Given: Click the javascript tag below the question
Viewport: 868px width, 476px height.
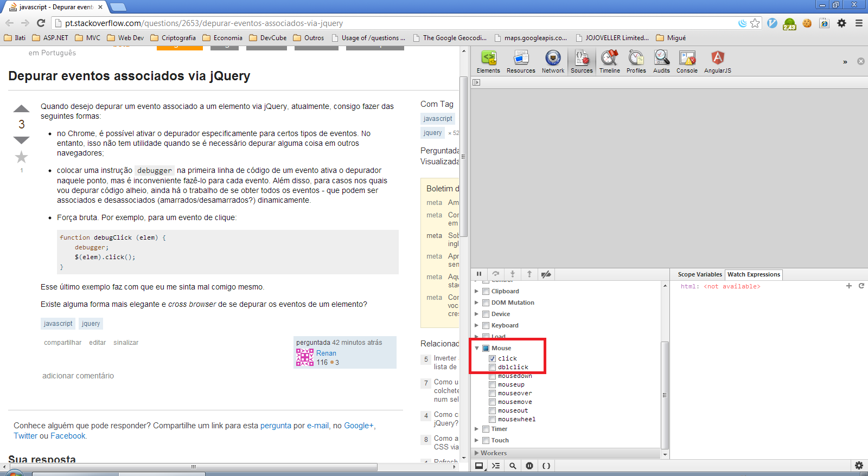Looking at the screenshot, I should pyautogui.click(x=58, y=324).
